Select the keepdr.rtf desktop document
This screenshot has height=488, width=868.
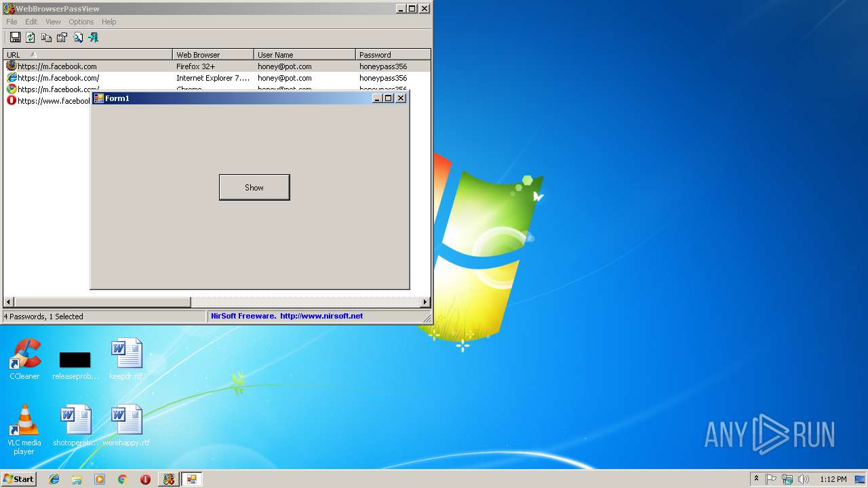(x=127, y=360)
